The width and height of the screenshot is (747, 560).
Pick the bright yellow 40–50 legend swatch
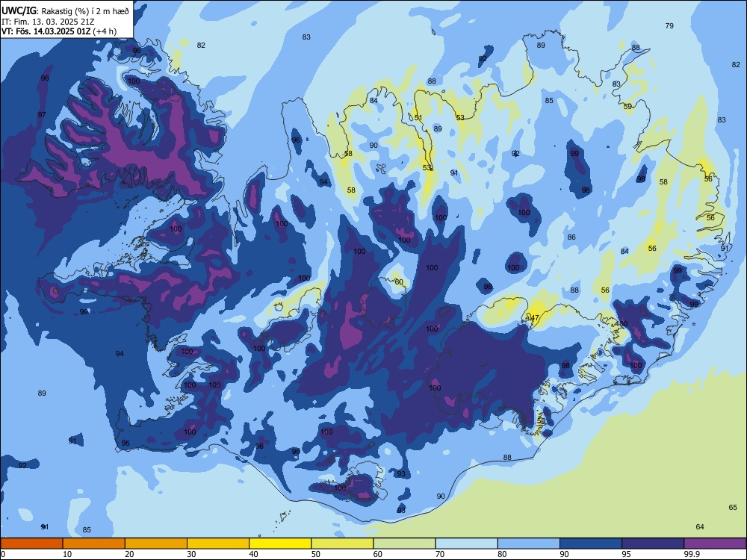280,544
